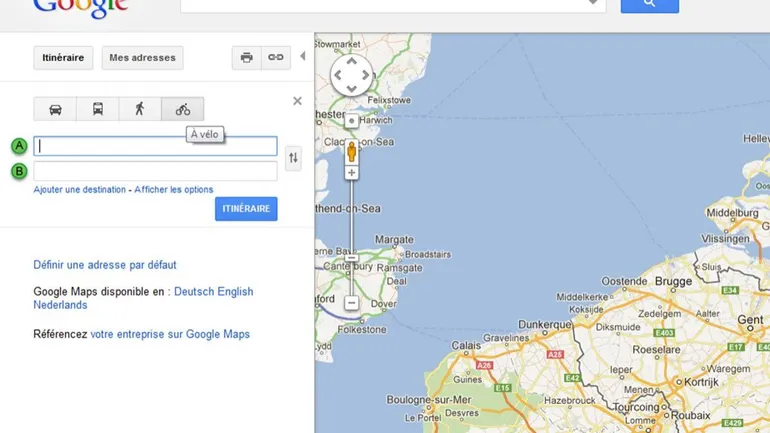
Task: Click the destination B field
Action: [155, 171]
